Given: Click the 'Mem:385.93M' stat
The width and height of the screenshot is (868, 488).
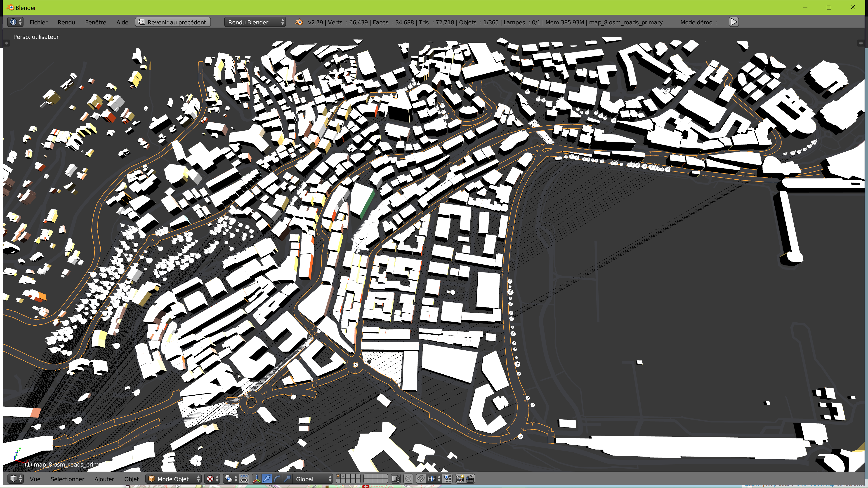Looking at the screenshot, I should (x=565, y=22).
